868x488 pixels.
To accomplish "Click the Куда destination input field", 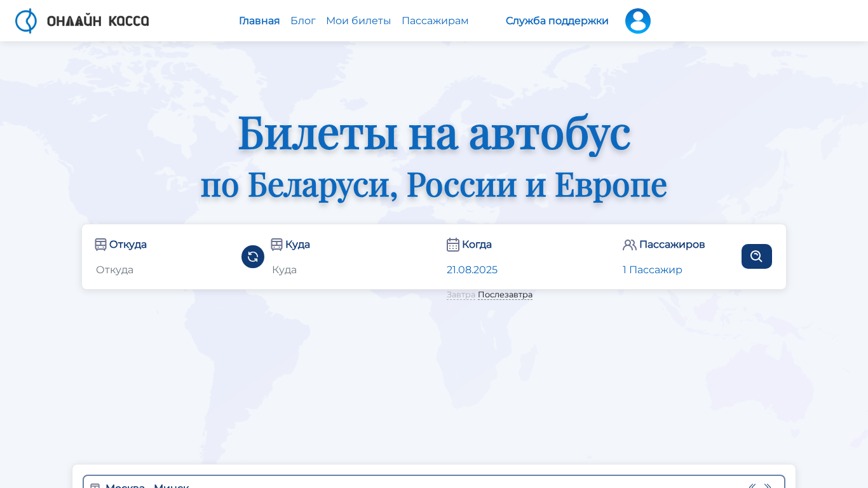I will pyautogui.click(x=341, y=270).
